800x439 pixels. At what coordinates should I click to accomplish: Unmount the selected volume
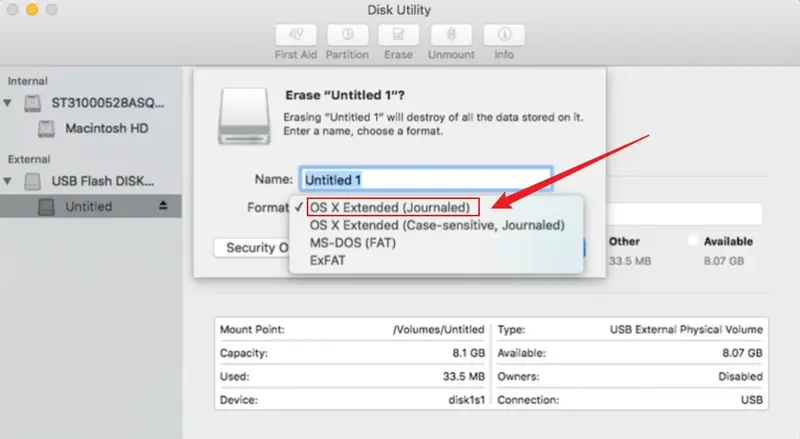tap(451, 35)
